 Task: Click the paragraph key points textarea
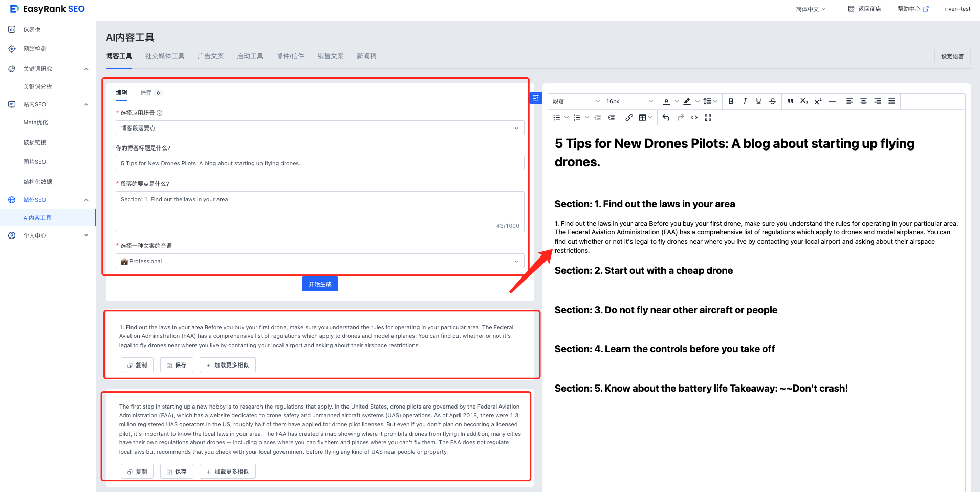[320, 212]
